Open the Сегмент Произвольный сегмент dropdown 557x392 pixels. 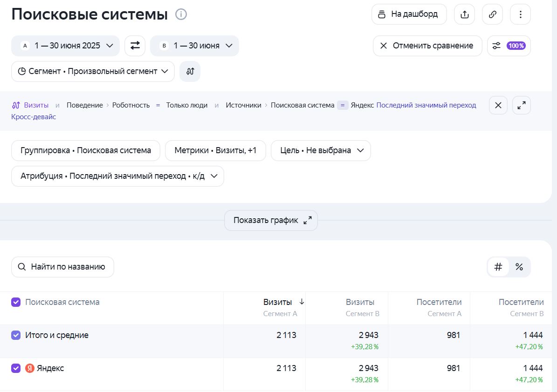tap(93, 71)
